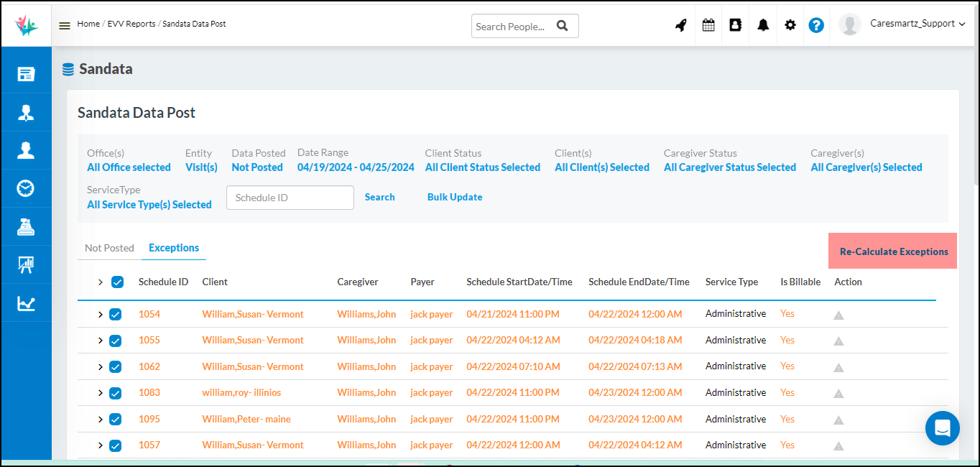Click the notification bell icon
This screenshot has width=980, height=467.
(763, 25)
